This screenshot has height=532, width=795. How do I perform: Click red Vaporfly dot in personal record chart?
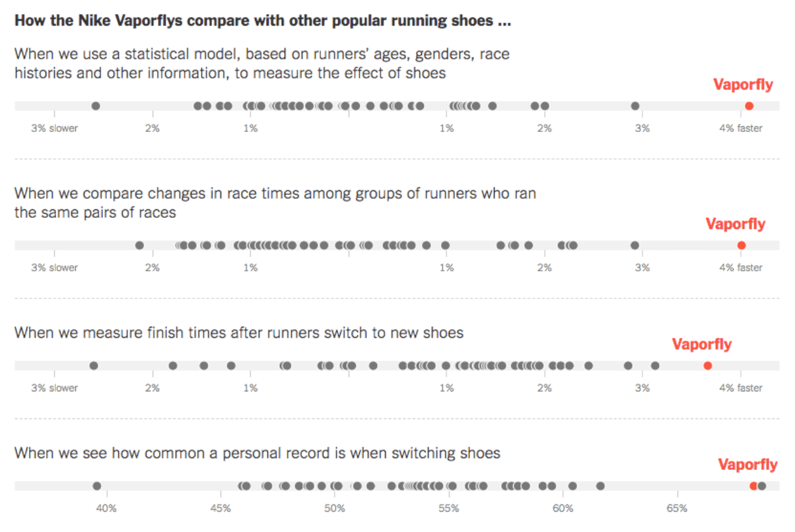[x=753, y=486]
